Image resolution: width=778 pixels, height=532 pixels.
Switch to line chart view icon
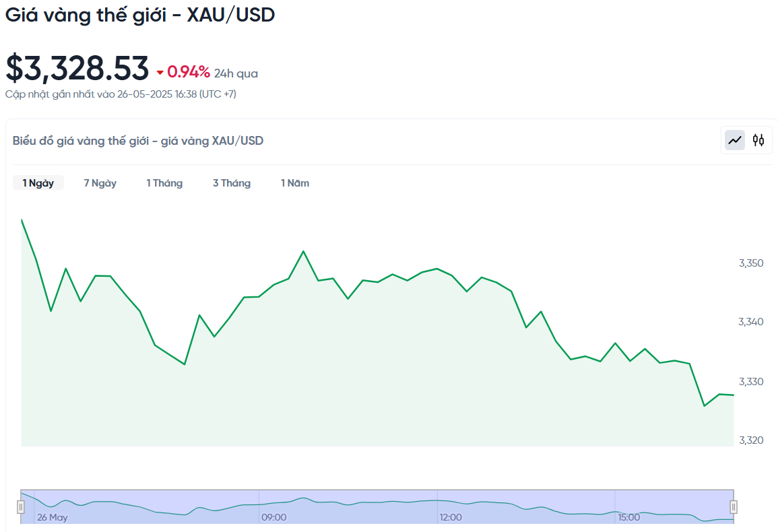coord(735,141)
